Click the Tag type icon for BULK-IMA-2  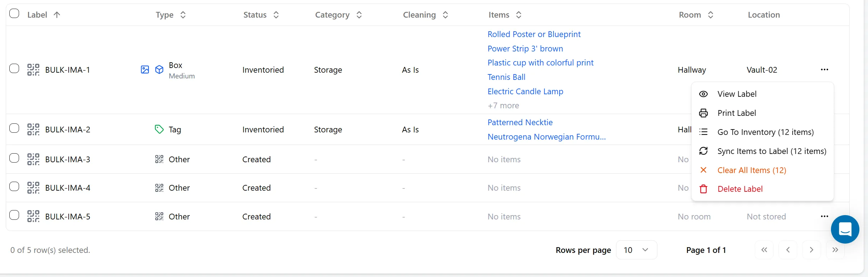[159, 130]
